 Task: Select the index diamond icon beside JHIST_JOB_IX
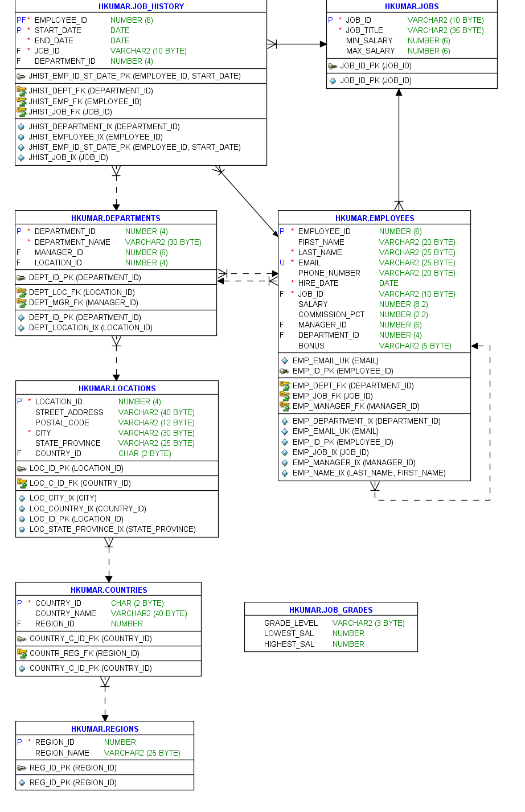click(21, 157)
